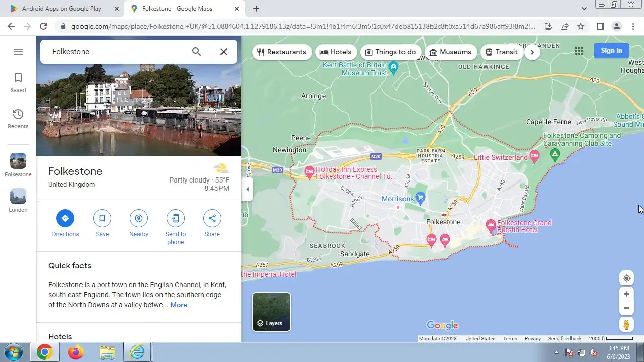Open Folkestone Grand Burstin Hotel pin

tap(491, 225)
